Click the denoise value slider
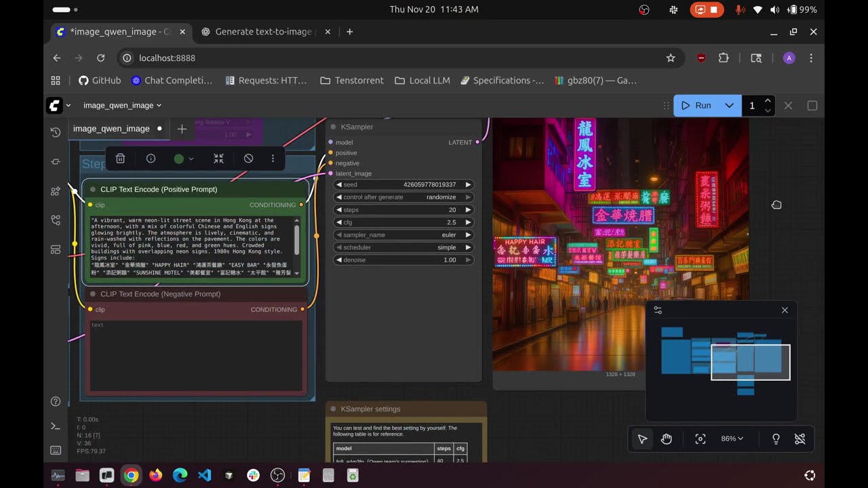 (x=403, y=260)
